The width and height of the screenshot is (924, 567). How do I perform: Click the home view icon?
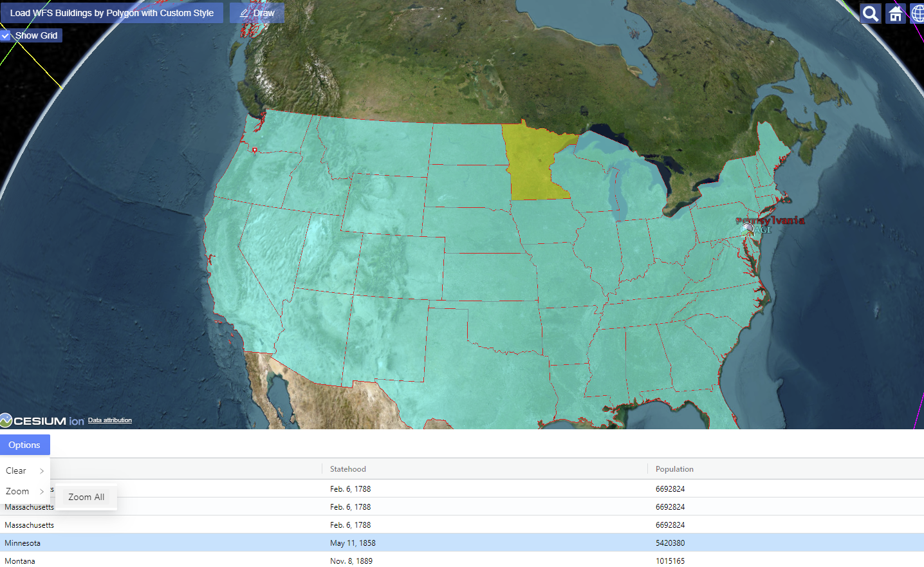(895, 13)
